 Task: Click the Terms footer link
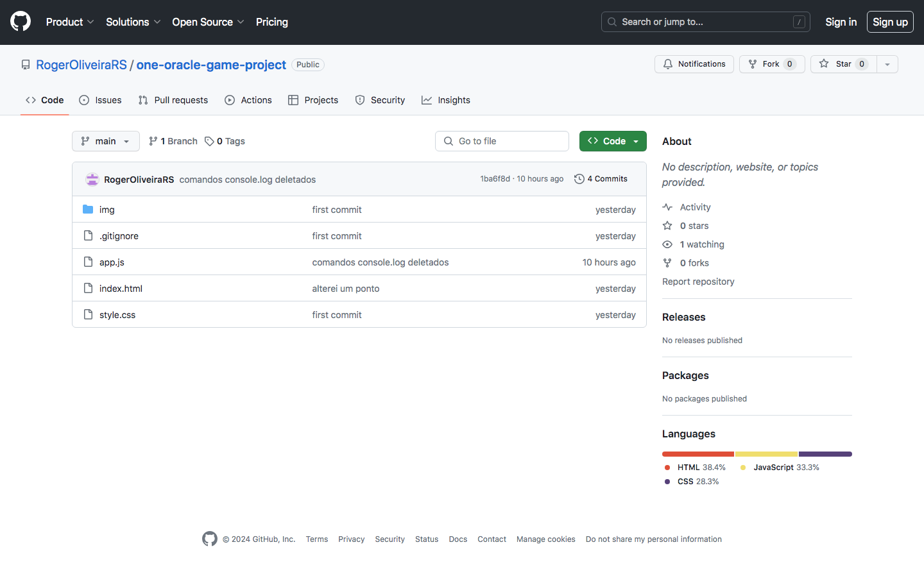[317, 539]
